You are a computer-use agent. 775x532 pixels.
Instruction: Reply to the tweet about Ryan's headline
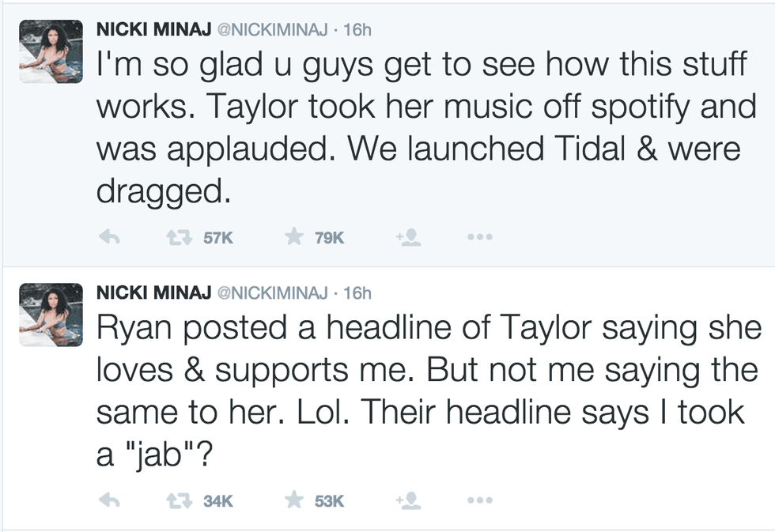(x=112, y=500)
